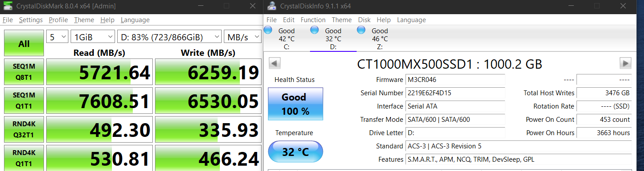This screenshot has width=644, height=171.
Task: Open File menu in CrystalDiskInfo
Action: click(x=271, y=20)
